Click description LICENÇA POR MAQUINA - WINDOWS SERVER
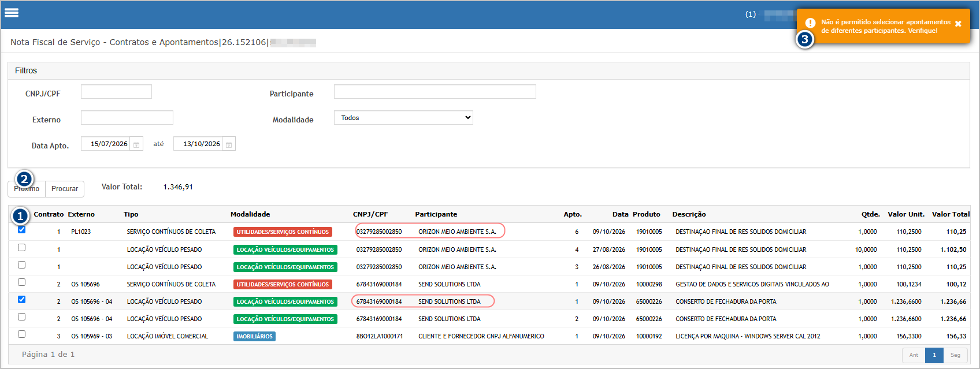 point(748,336)
